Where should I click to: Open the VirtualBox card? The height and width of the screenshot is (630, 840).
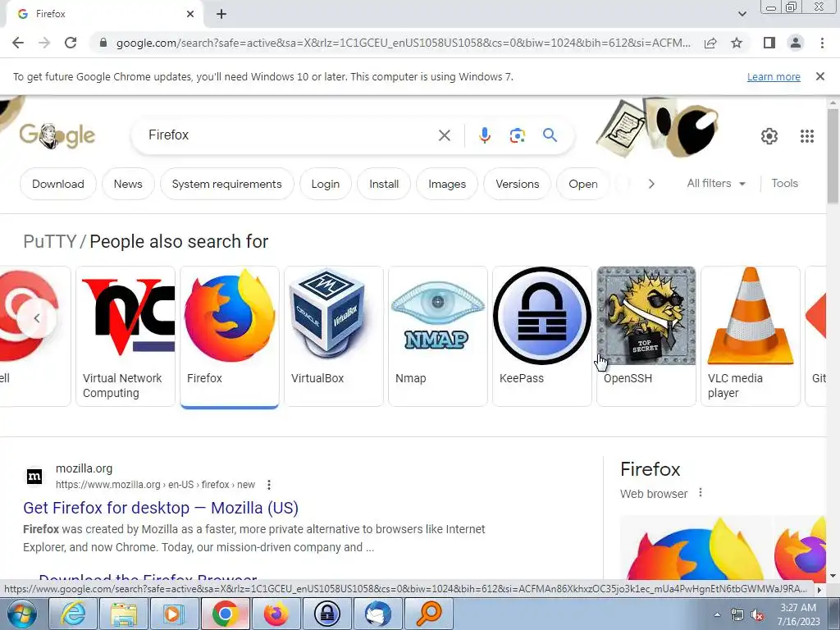tap(333, 336)
